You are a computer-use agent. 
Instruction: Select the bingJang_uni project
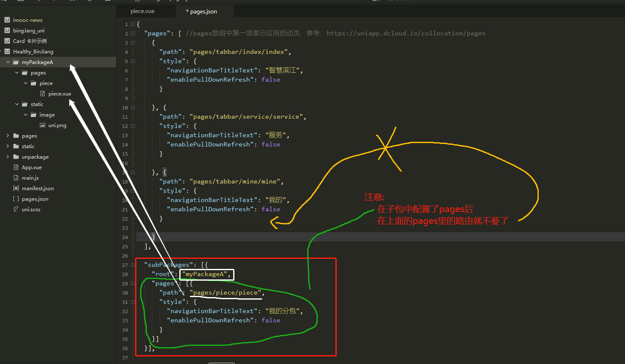pyautogui.click(x=29, y=31)
